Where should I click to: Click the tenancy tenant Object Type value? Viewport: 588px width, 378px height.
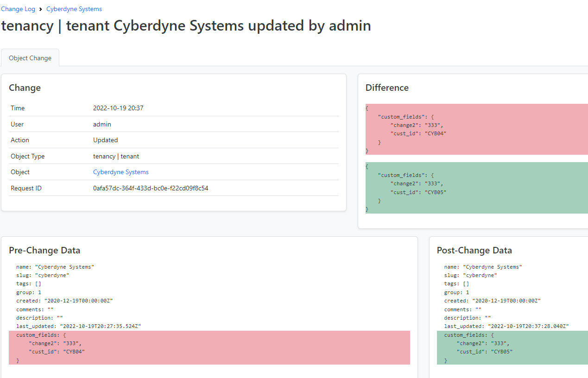pos(115,156)
